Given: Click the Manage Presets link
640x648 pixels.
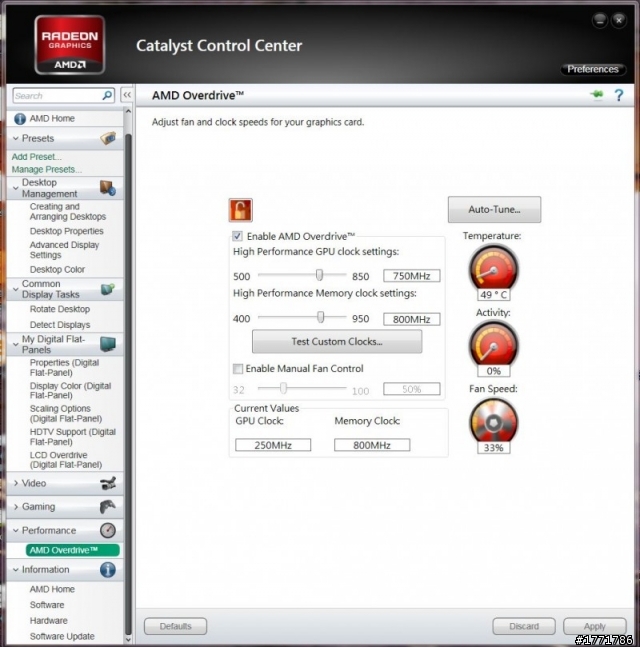Looking at the screenshot, I should click(x=47, y=169).
